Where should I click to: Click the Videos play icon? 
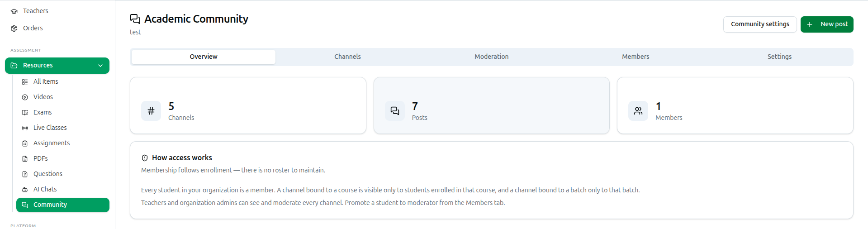click(x=25, y=97)
